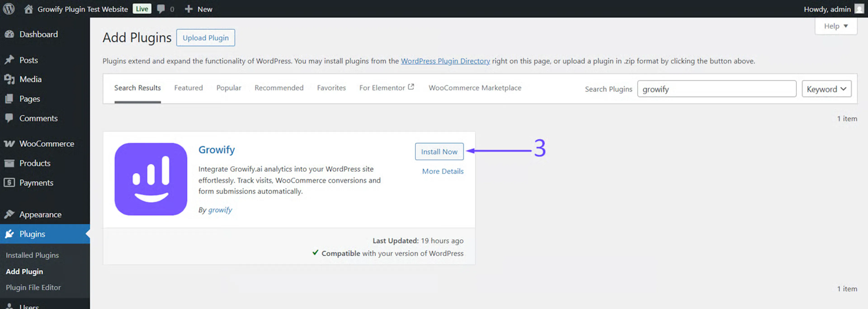Switch to the Featured tab

(x=188, y=88)
